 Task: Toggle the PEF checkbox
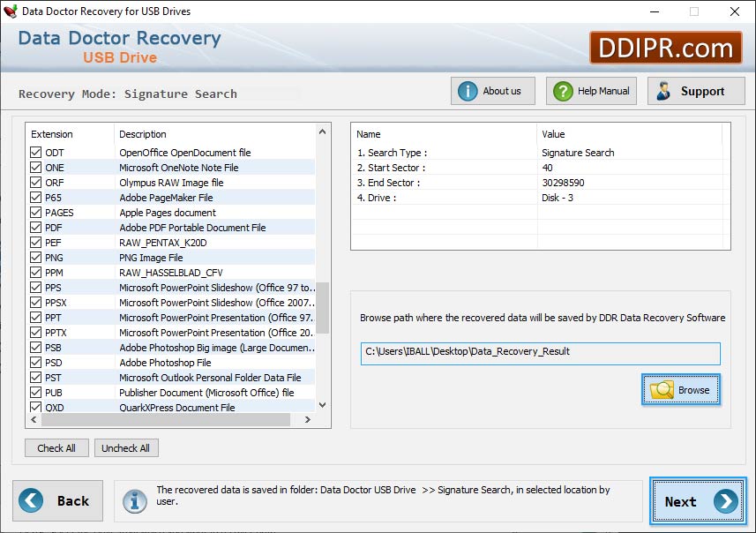(x=35, y=242)
